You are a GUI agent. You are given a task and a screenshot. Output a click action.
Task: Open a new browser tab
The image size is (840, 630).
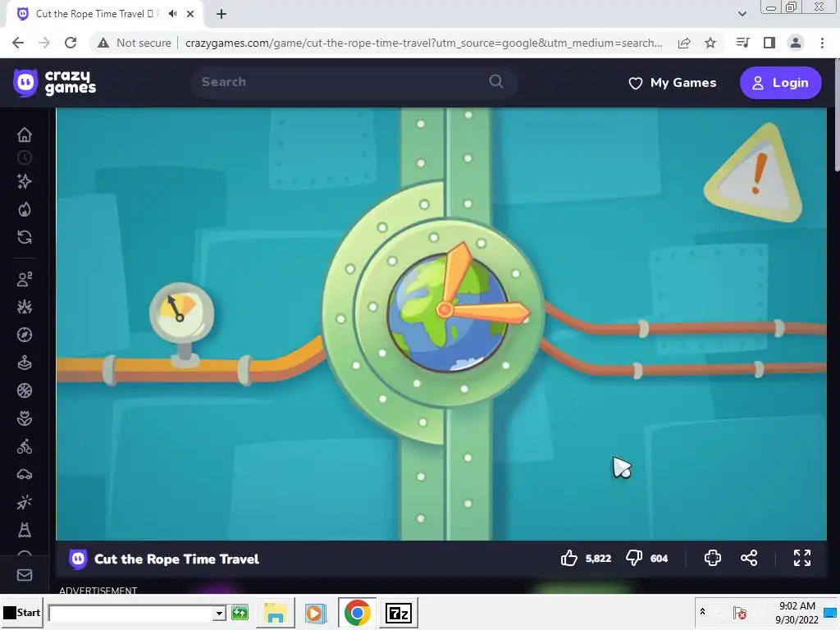221,14
